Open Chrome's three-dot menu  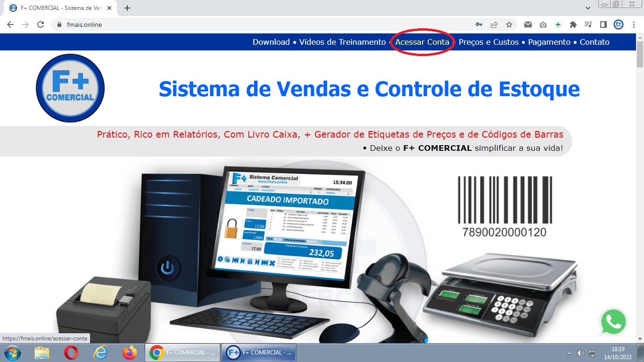click(x=633, y=25)
